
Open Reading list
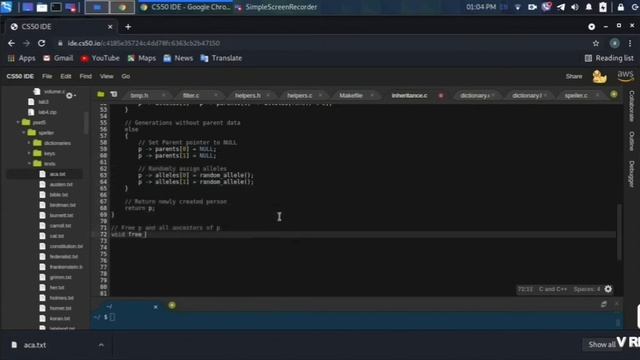pos(609,58)
